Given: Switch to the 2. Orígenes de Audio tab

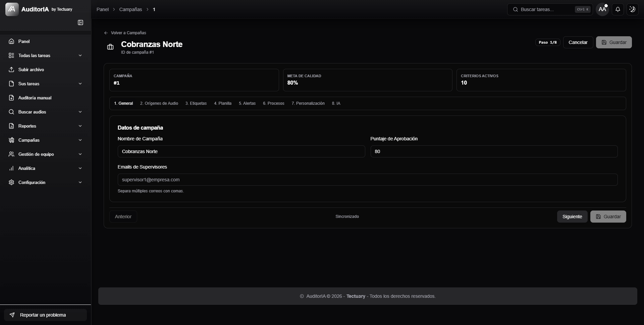Looking at the screenshot, I should tap(159, 103).
